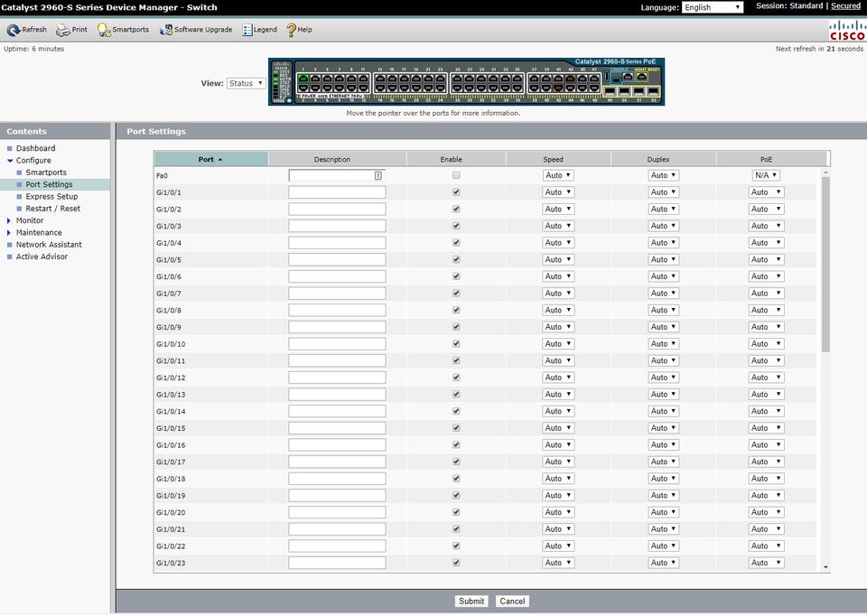Click the scrollbar down arrow of port table
Image resolution: width=867 pixels, height=616 pixels.
coord(825,567)
